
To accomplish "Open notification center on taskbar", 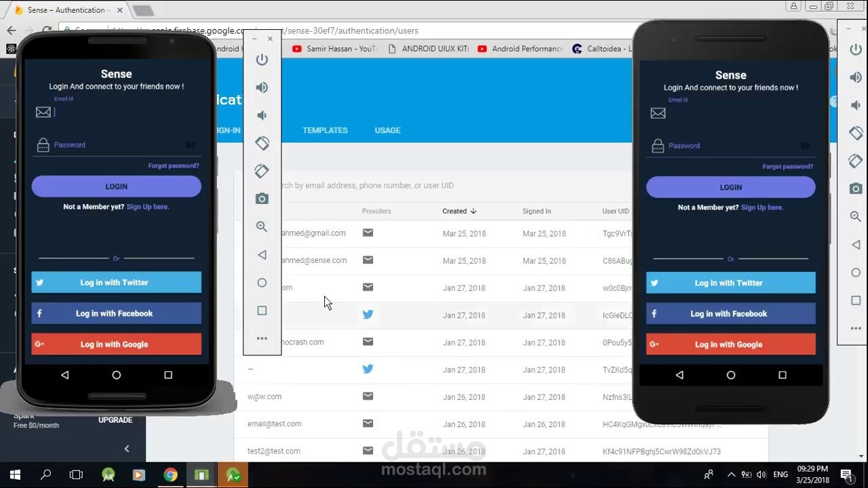I will coord(846,475).
